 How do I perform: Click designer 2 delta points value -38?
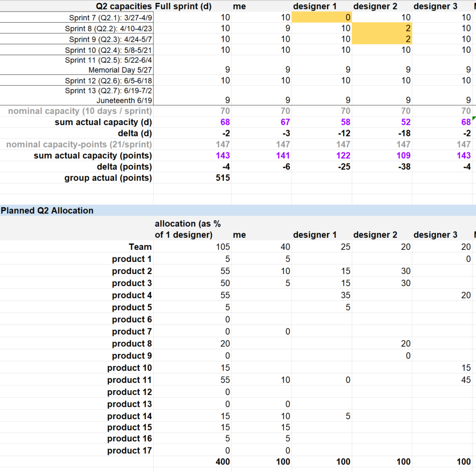coord(403,167)
